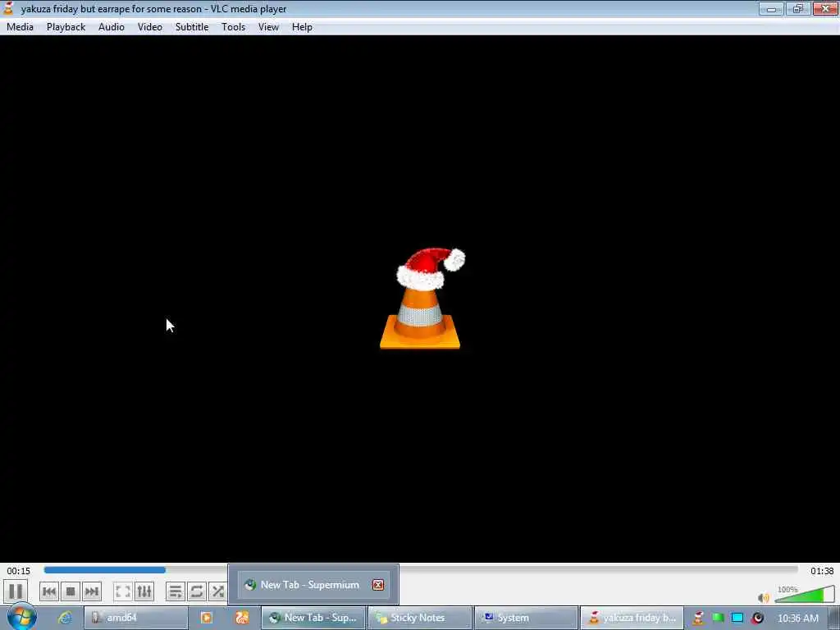
Task: Switch to Sticky Notes taskbar button
Action: coord(420,618)
